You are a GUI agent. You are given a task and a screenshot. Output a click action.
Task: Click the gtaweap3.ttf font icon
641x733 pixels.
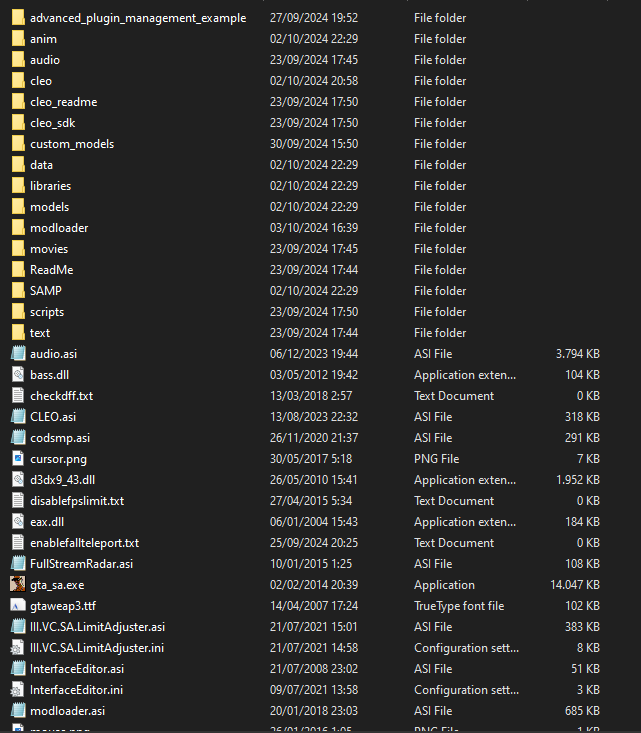pos(18,605)
